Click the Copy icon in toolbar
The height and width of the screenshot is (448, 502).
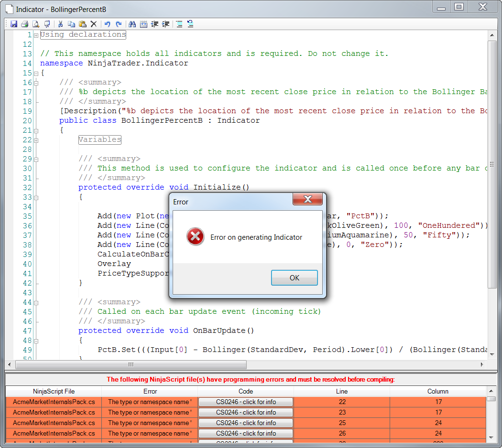coord(71,24)
